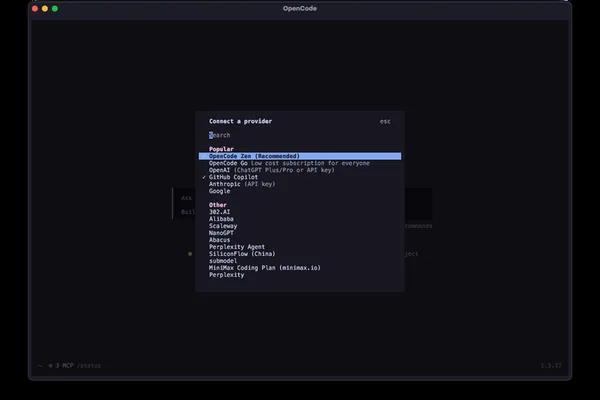Click the /status command in the footer
600x400 pixels.
pyautogui.click(x=89, y=366)
